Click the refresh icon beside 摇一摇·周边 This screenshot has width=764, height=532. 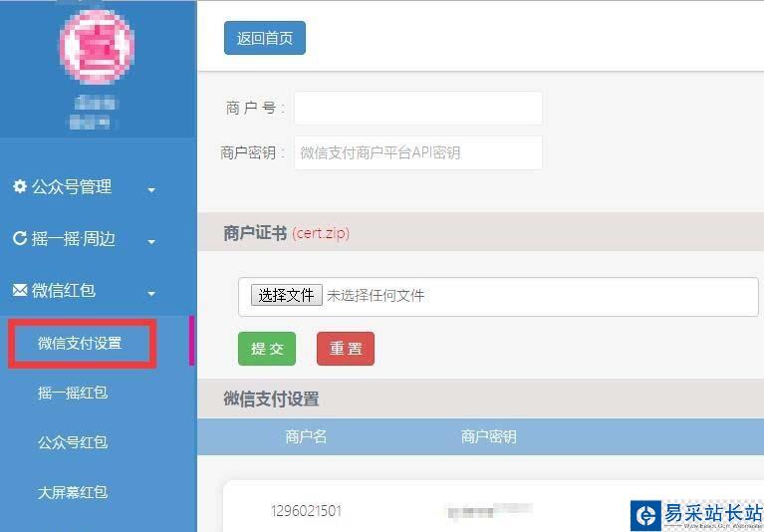(x=20, y=238)
